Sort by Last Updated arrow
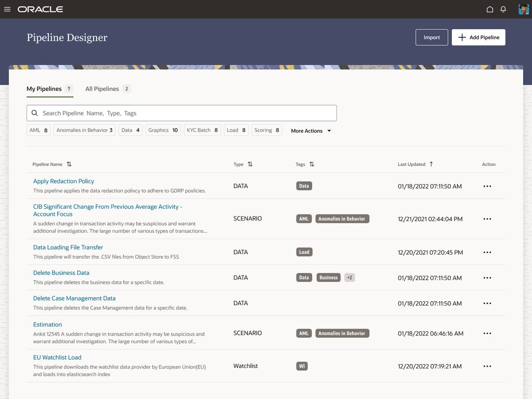Image resolution: width=532 pixels, height=399 pixels. pyautogui.click(x=431, y=164)
